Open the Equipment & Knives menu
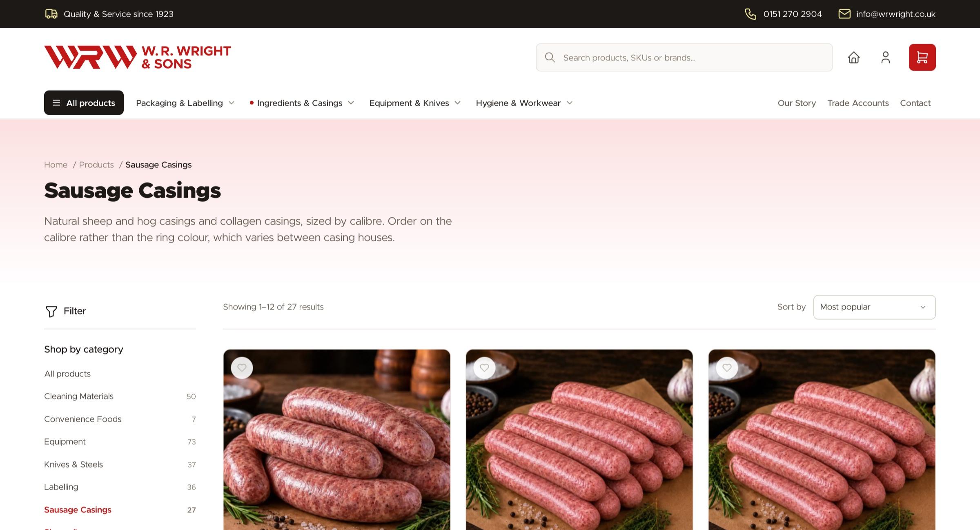This screenshot has width=980, height=530. tap(409, 103)
